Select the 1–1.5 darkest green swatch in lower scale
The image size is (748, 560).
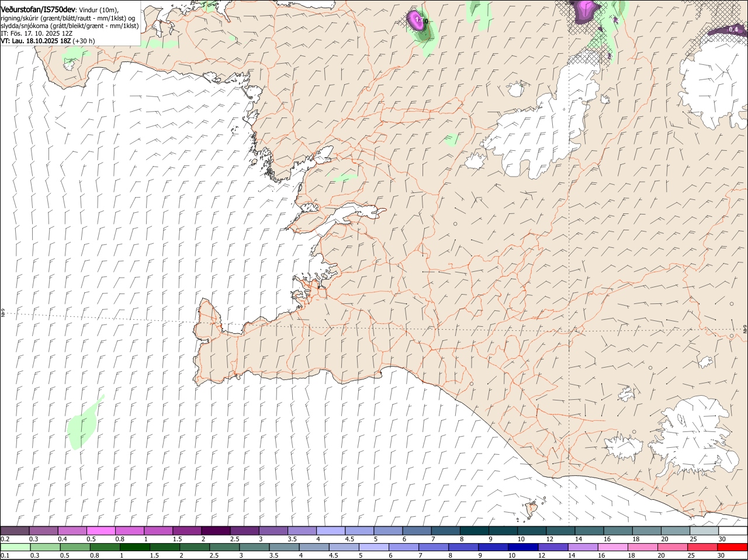[135, 547]
